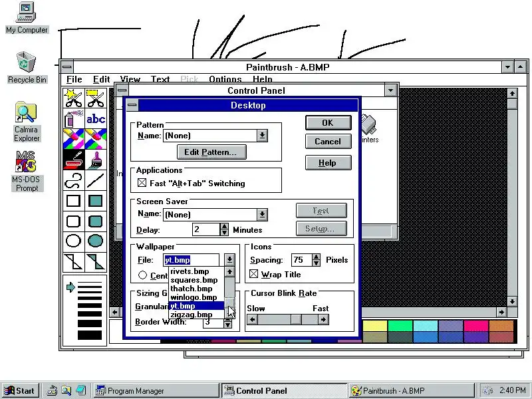Decrease the Border Width value
The image size is (532, 399).
227,325
